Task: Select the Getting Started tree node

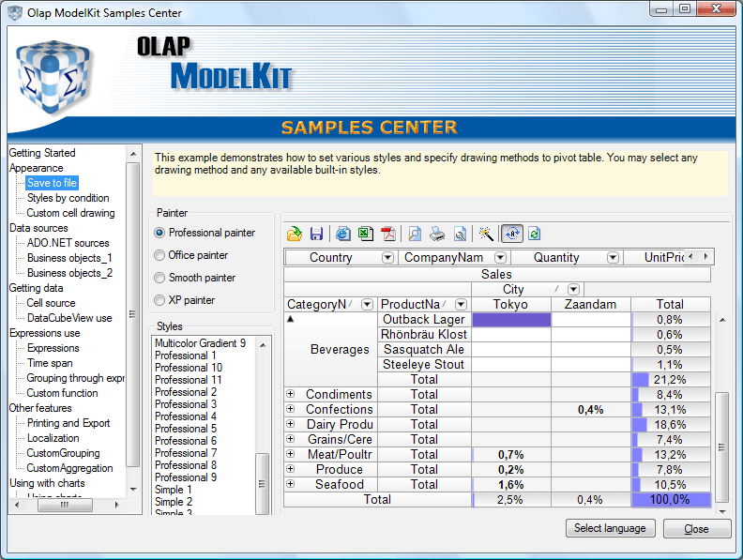Action: pos(42,153)
